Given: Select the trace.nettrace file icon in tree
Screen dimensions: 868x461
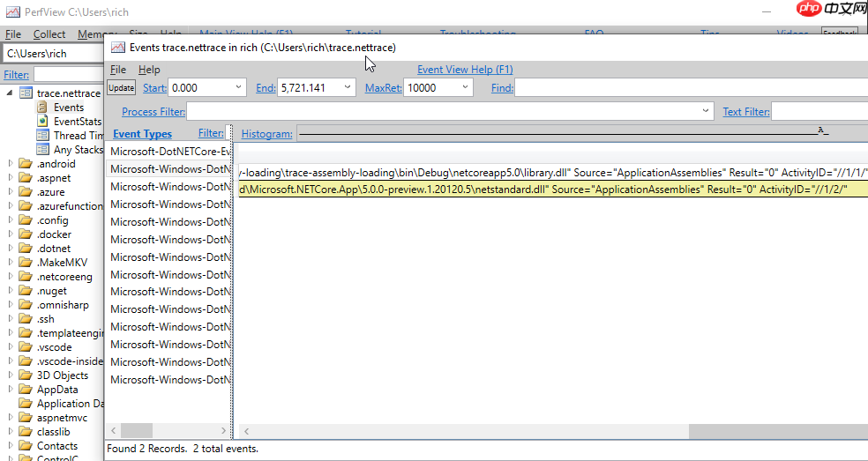Looking at the screenshot, I should 26,93.
